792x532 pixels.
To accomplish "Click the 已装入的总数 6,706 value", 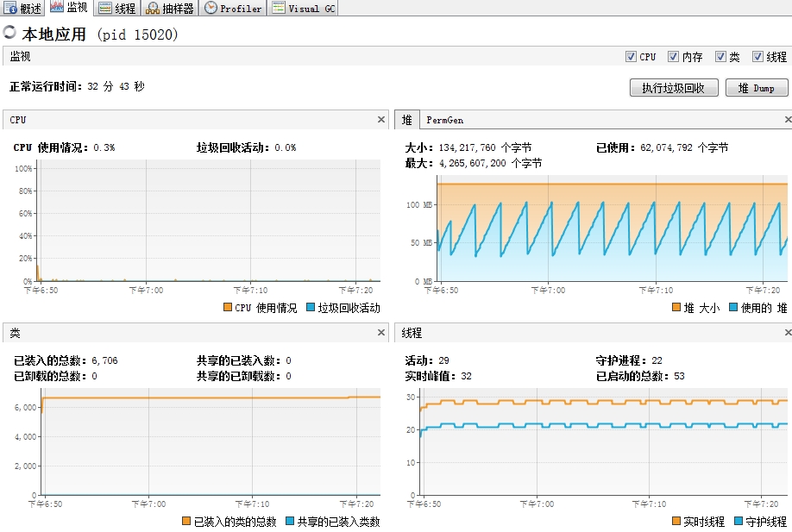I will click(x=104, y=360).
